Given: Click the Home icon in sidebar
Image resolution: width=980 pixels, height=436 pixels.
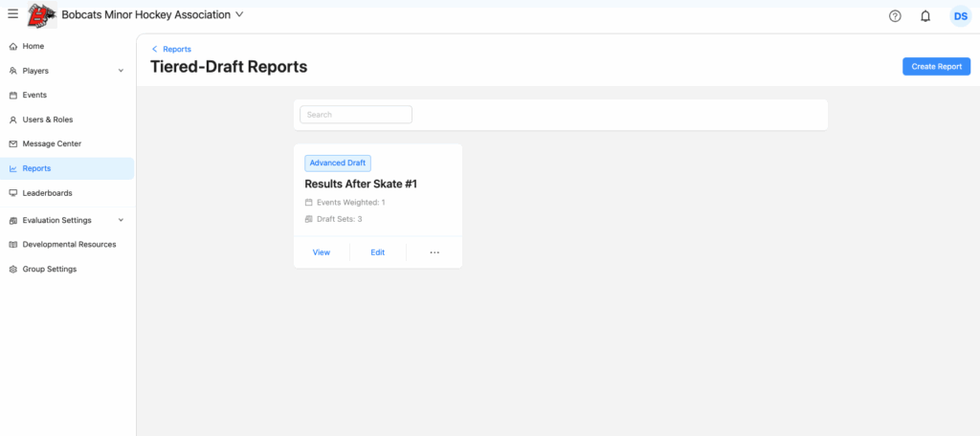Looking at the screenshot, I should (x=12, y=46).
